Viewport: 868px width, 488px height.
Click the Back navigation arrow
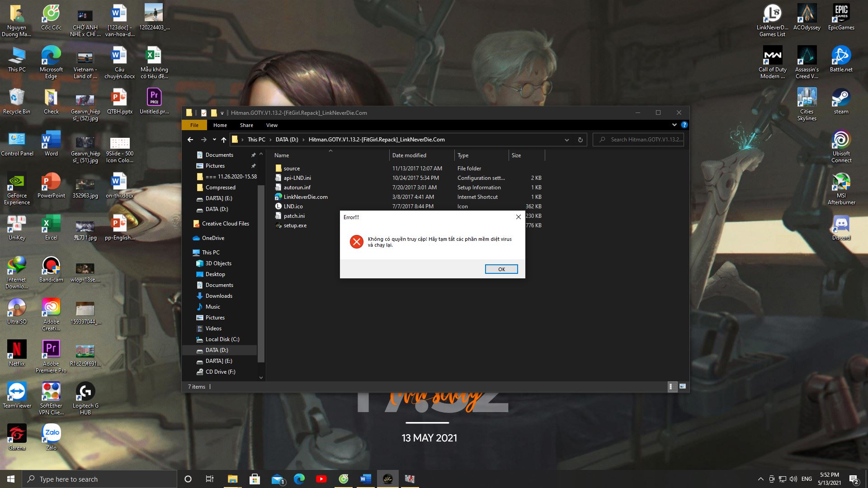click(190, 140)
